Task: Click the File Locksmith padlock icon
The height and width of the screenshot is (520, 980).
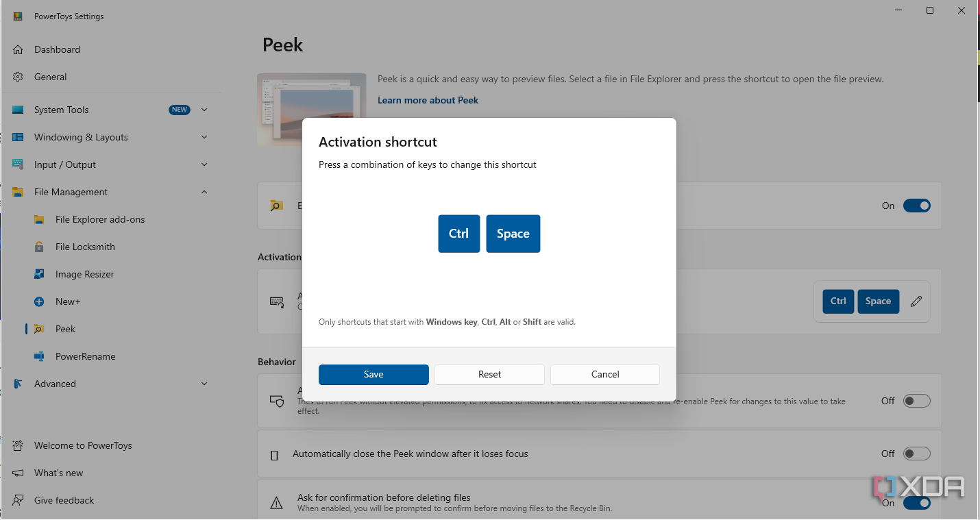Action: point(40,247)
